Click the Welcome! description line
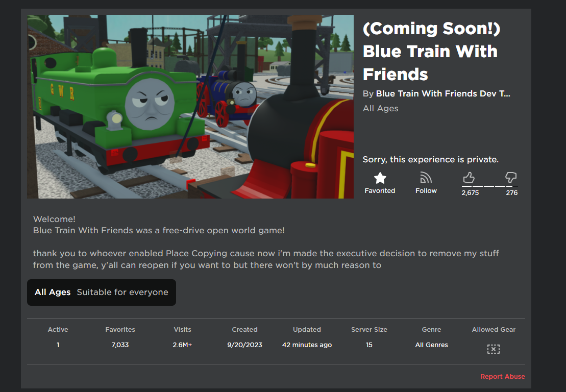 tap(54, 219)
